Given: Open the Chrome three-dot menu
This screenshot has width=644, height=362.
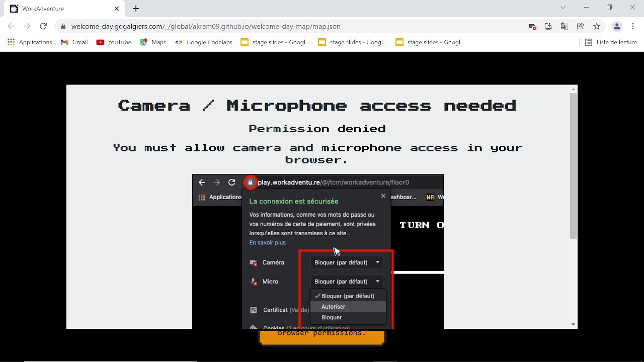Looking at the screenshot, I should [633, 26].
